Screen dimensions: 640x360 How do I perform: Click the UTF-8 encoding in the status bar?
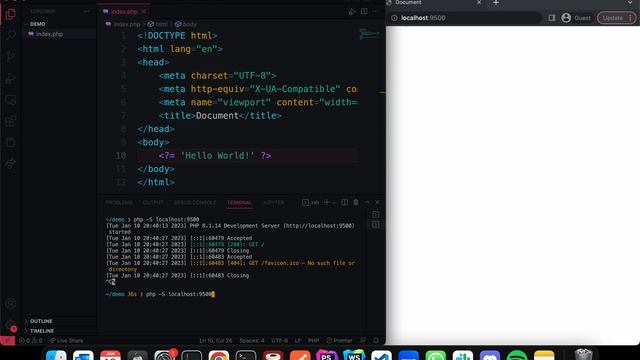point(280,340)
